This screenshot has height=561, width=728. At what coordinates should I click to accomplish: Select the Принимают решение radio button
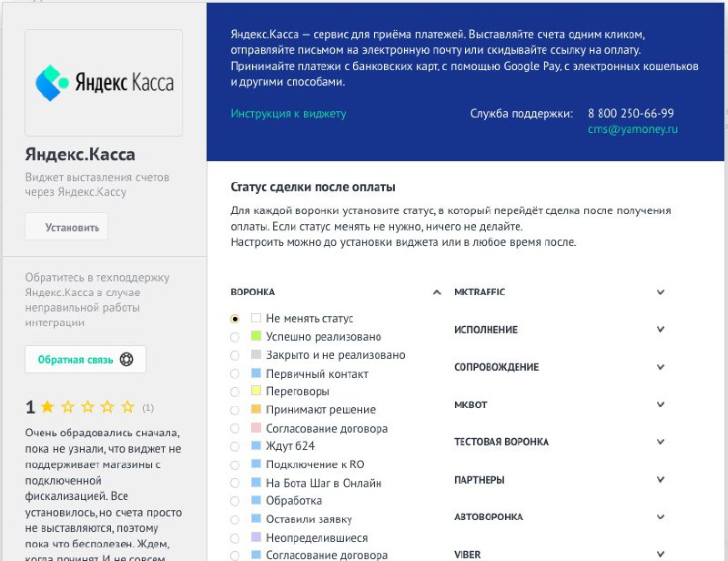click(235, 411)
